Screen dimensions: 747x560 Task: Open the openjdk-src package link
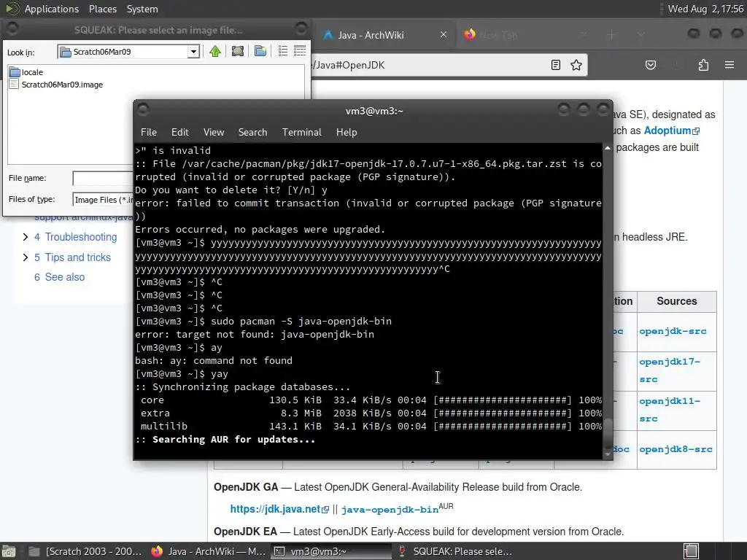coord(673,332)
